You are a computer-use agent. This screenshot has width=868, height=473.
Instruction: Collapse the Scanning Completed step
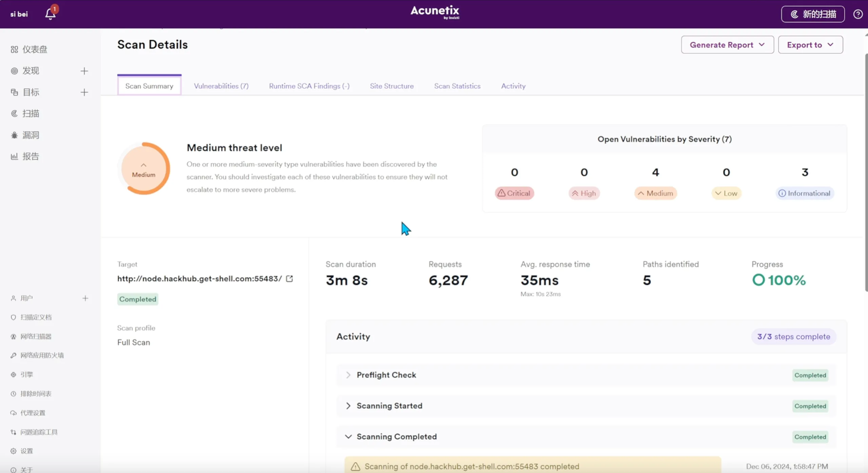click(x=348, y=437)
